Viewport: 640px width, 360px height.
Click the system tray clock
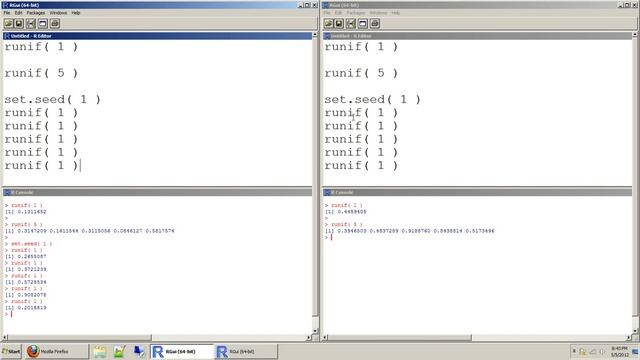pyautogui.click(x=619, y=351)
